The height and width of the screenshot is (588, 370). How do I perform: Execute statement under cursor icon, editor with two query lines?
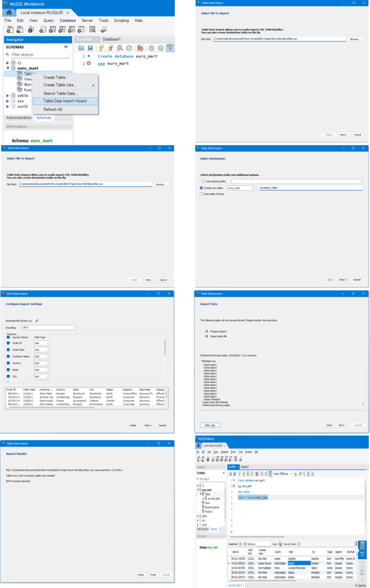pyautogui.click(x=111, y=48)
